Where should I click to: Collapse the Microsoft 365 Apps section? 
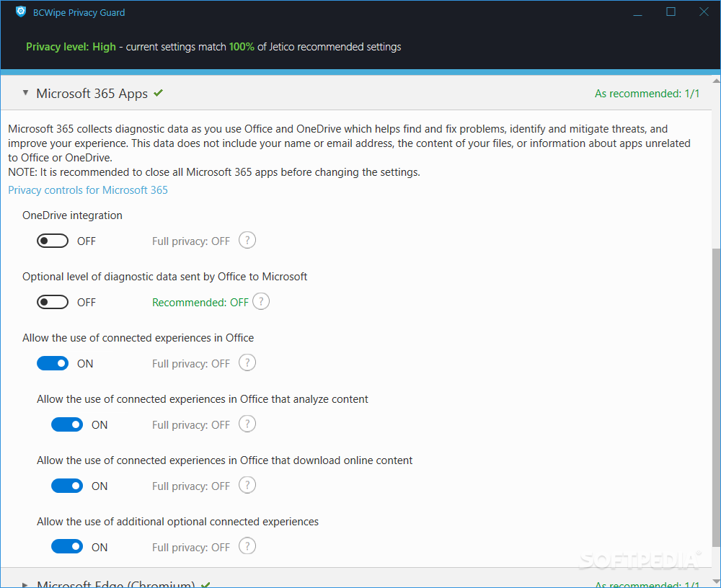click(25, 93)
